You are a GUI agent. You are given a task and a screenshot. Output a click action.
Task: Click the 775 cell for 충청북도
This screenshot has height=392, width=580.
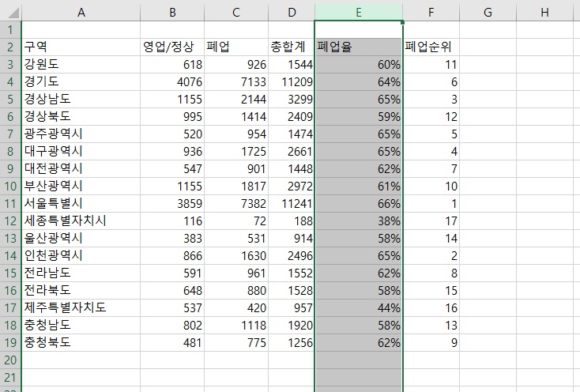[x=236, y=343]
